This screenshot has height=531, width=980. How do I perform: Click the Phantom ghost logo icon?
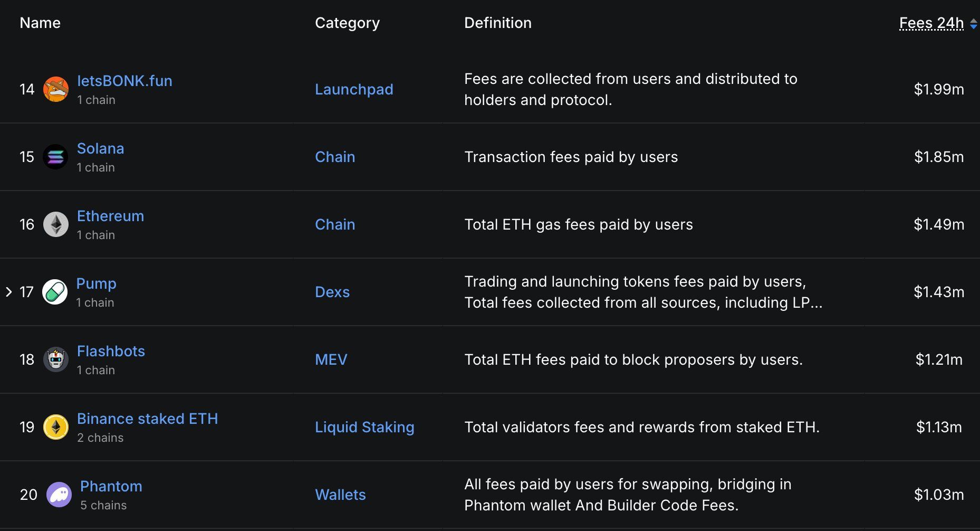pyautogui.click(x=59, y=495)
